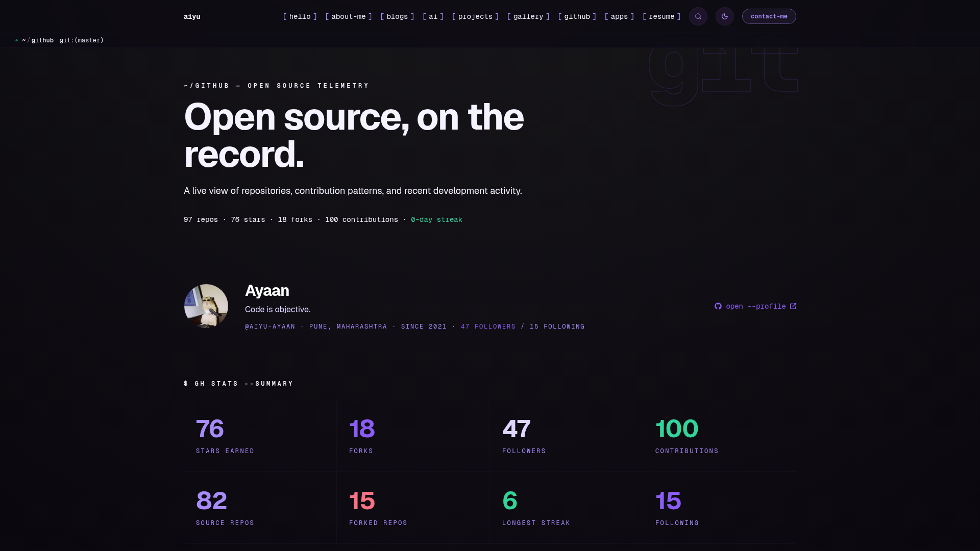
Task: Click the github breadcrumb in terminal path
Action: [x=42, y=40]
